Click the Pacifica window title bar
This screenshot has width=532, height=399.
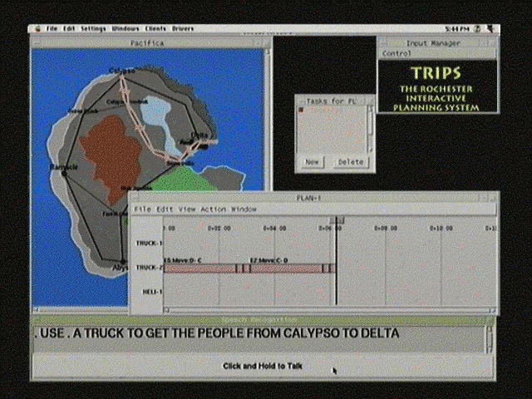(x=147, y=43)
